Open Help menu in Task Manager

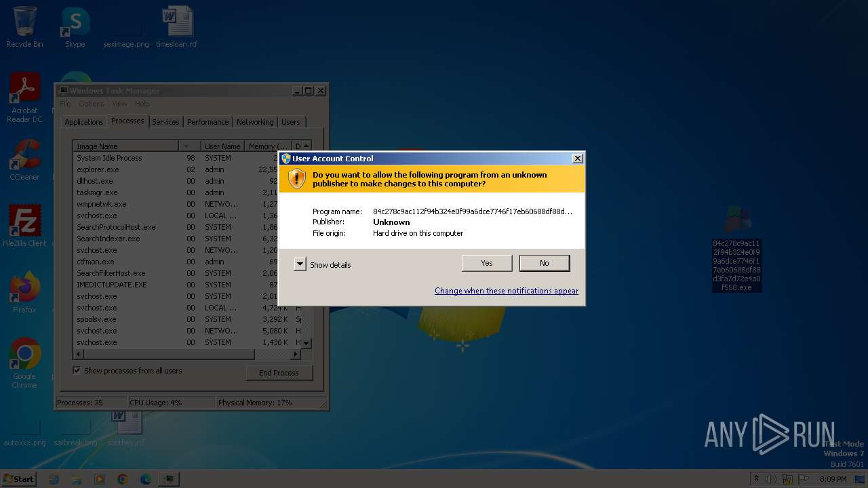pos(142,104)
